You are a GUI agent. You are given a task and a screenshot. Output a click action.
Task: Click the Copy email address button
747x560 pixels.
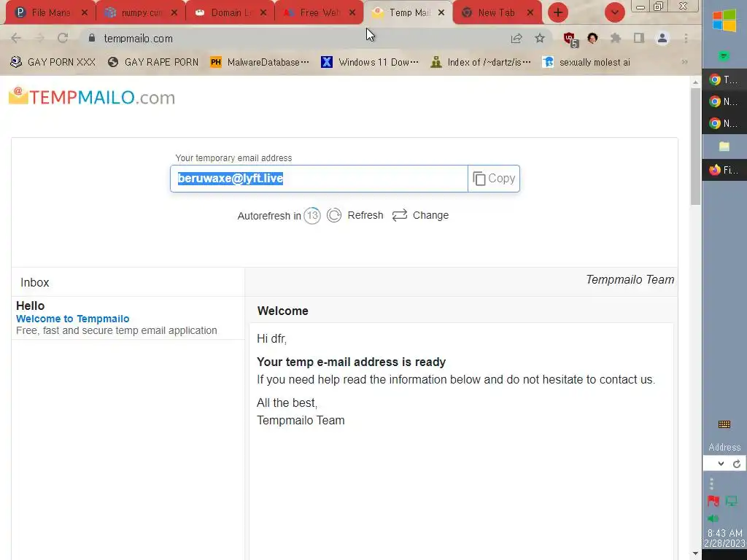494,179
